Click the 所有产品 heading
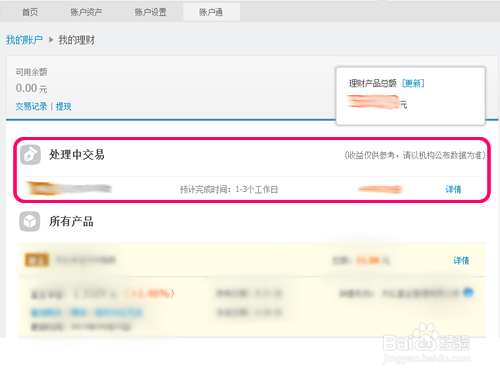The width and height of the screenshot is (500, 376). pos(71,221)
